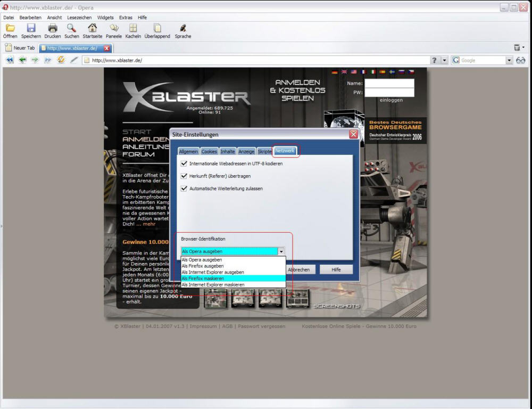Go to Startseite via house icon
The height and width of the screenshot is (409, 532).
point(92,28)
